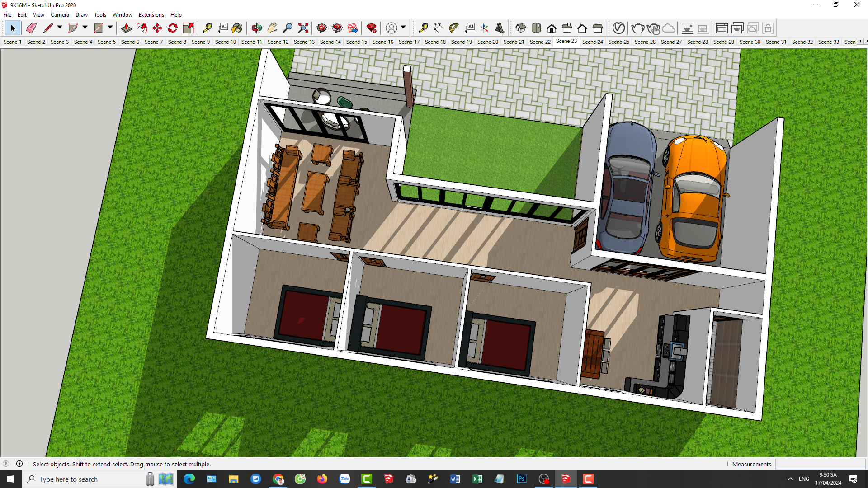Screen dimensions: 868x488
Task: Activate the Push/Pull tool
Action: (x=127, y=28)
